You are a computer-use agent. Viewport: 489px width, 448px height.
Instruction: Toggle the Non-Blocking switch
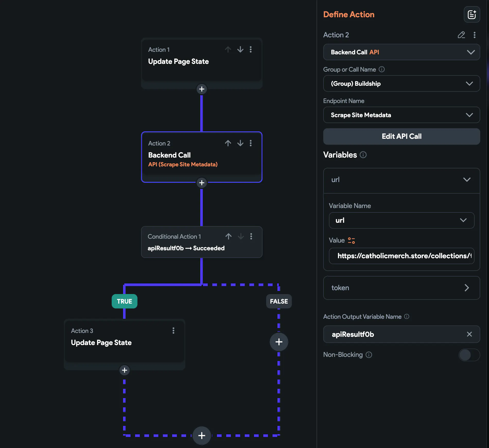469,355
